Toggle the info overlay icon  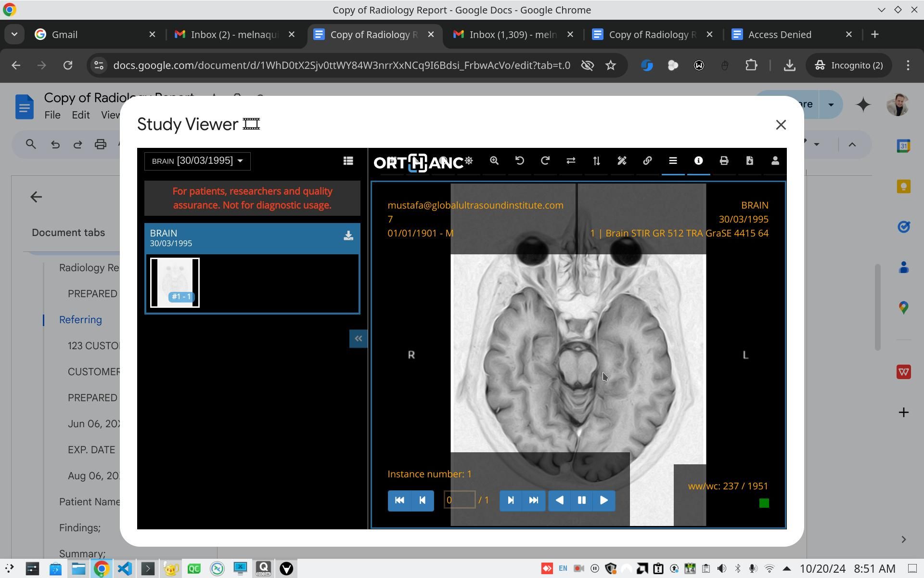click(698, 161)
